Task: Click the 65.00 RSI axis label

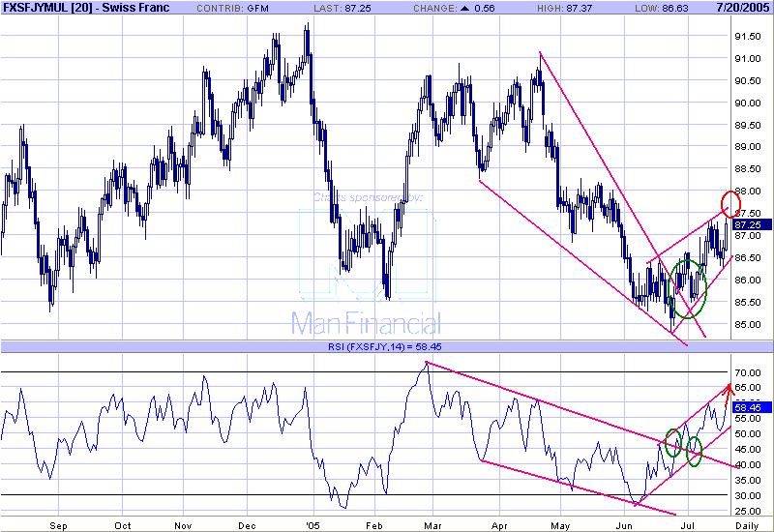Action: 747,388
